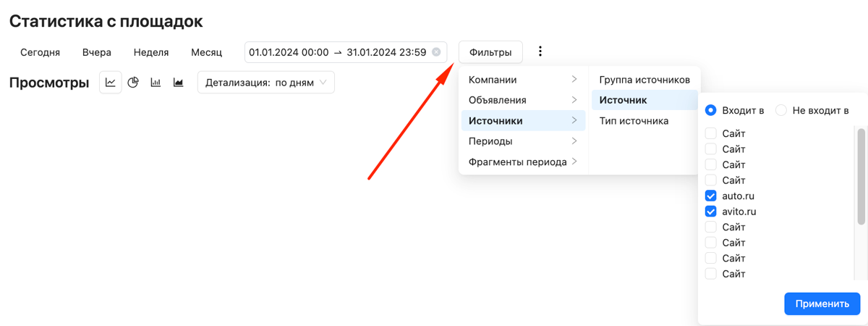Open the "Детализация: по дням" dropdown
Viewport: 868px width, 326px height.
pyautogui.click(x=265, y=83)
